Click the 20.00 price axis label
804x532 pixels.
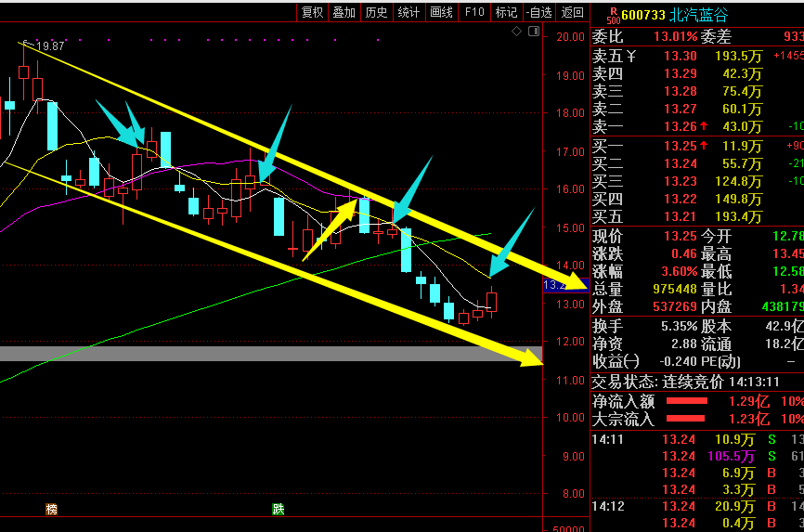point(570,37)
